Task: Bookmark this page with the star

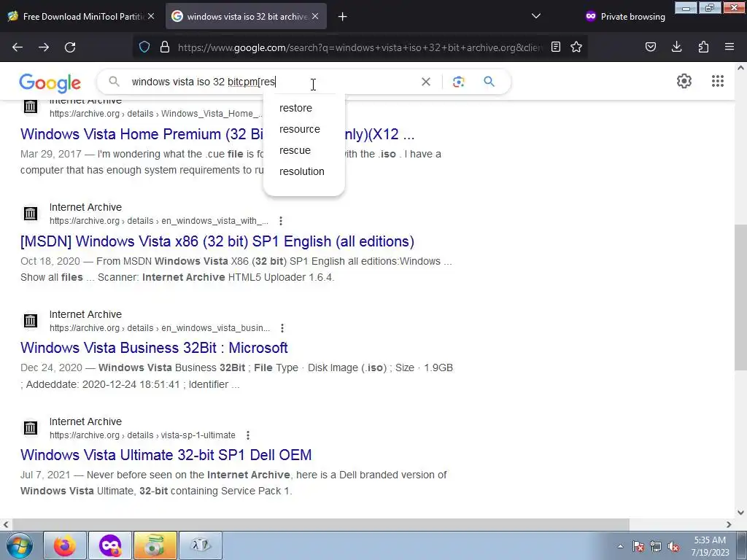Action: coord(576,47)
